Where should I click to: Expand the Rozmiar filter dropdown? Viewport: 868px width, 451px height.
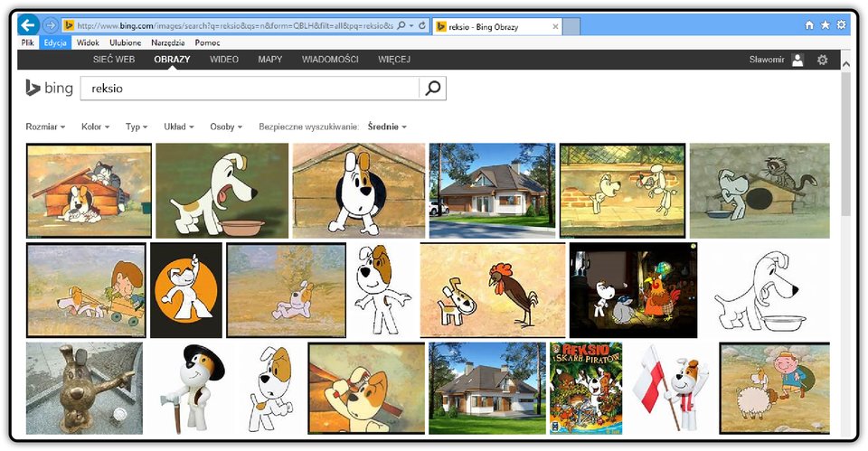(45, 127)
